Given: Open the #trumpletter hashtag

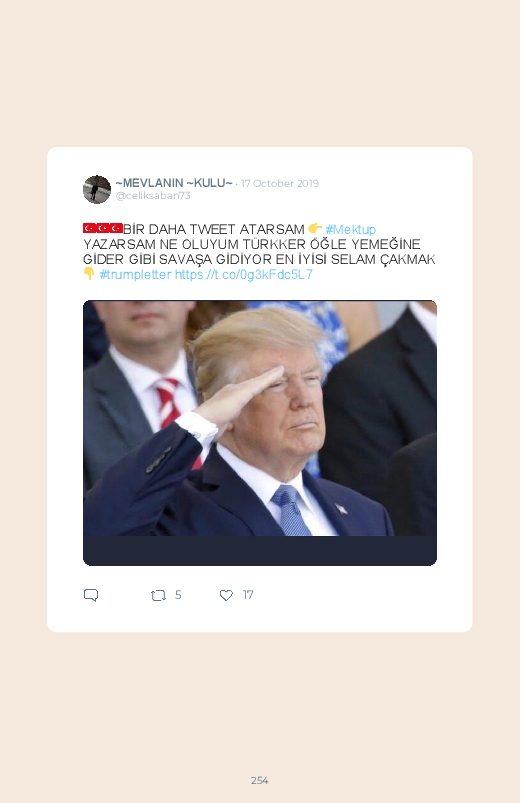Looking at the screenshot, I should click(x=135, y=274).
